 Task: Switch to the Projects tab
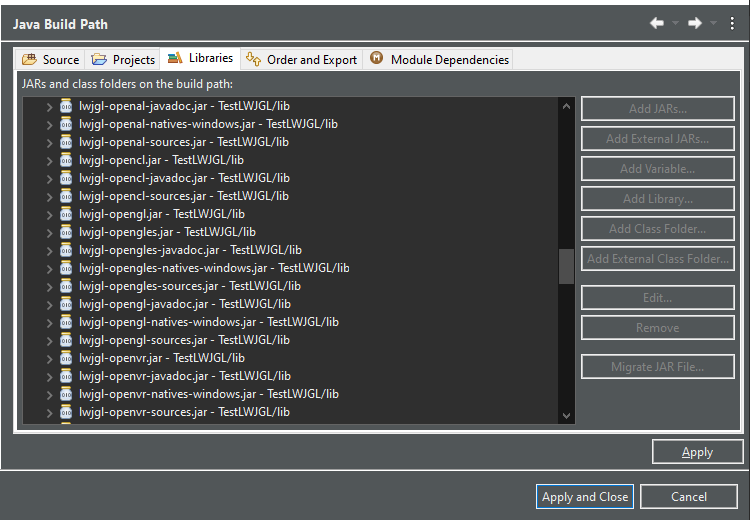(123, 59)
